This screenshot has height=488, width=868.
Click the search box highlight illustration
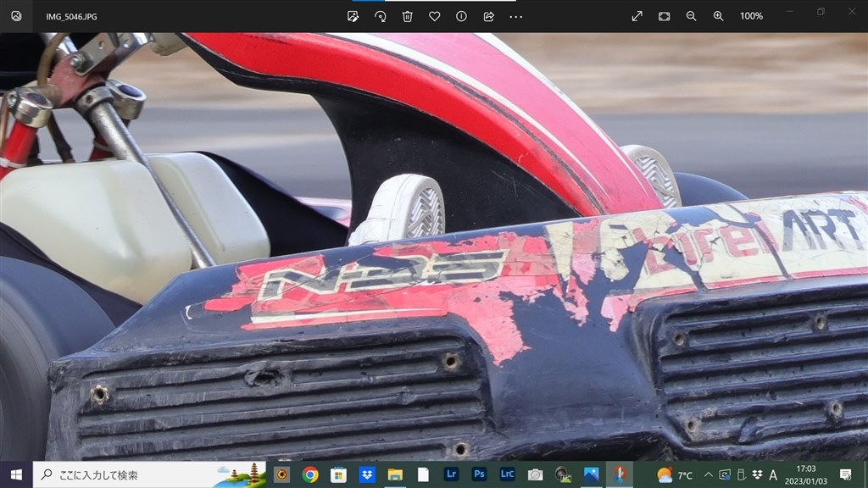click(242, 474)
